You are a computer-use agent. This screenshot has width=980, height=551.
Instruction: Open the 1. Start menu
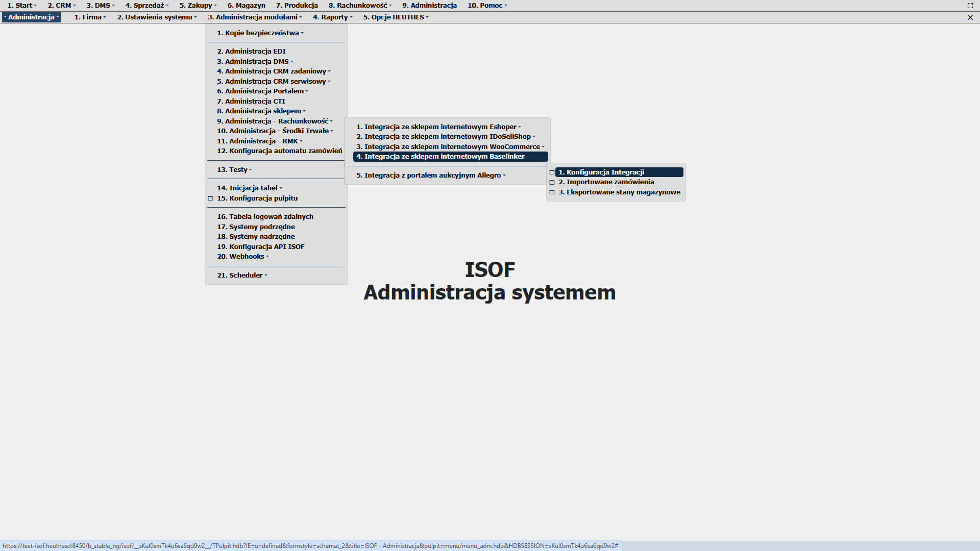(21, 6)
